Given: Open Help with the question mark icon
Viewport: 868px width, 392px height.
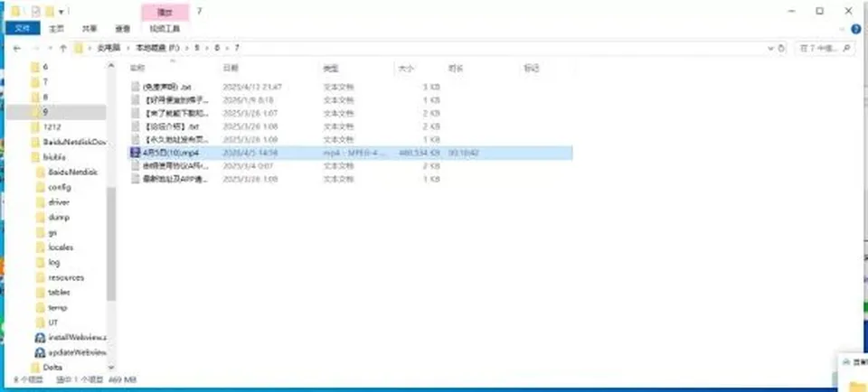Looking at the screenshot, I should [856, 29].
